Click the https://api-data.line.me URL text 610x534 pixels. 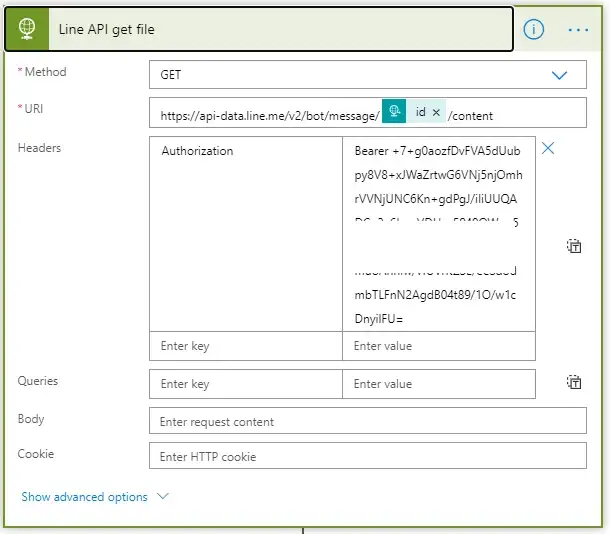tap(270, 116)
